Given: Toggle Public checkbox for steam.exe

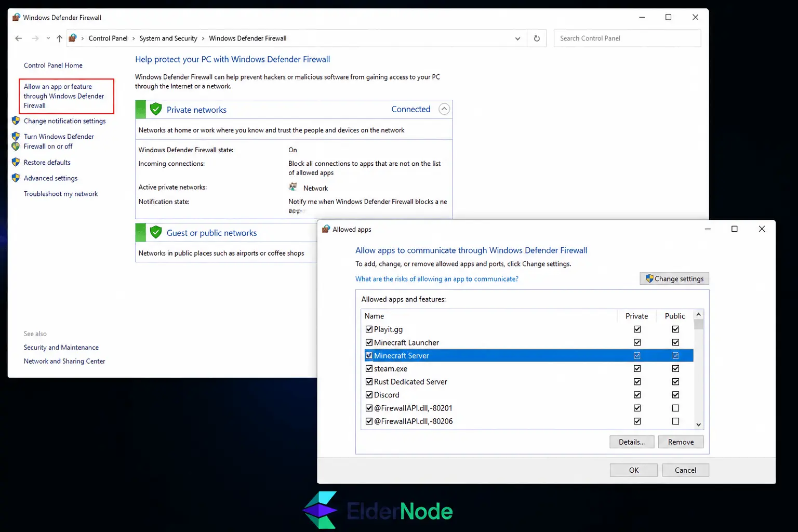Looking at the screenshot, I should click(x=675, y=368).
